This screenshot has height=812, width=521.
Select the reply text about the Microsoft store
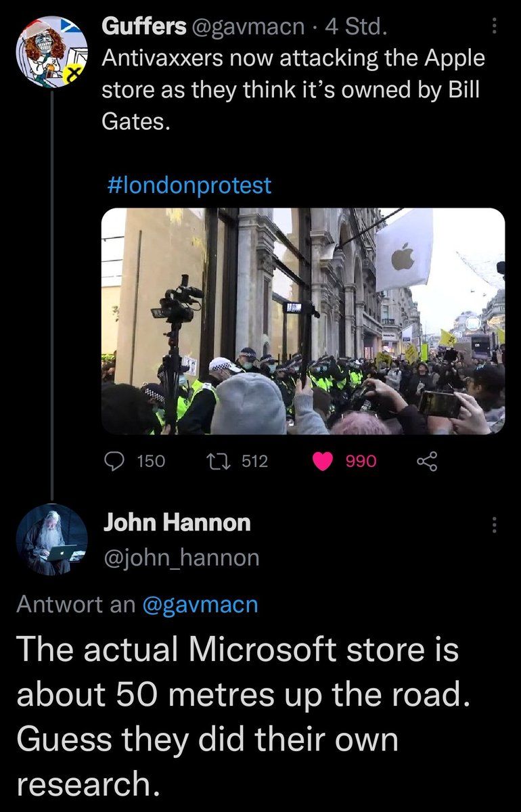coord(242,717)
